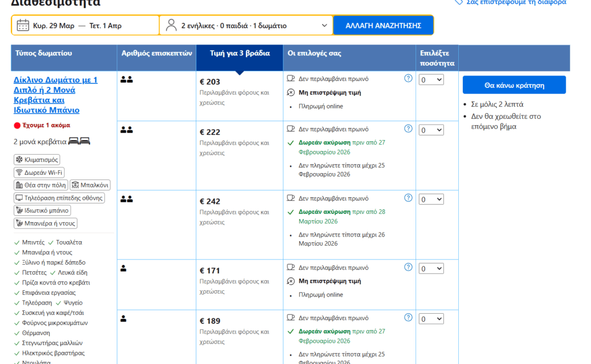591x364 pixels.
Task: Click the price tag icon at top right
Action: coord(459,2)
